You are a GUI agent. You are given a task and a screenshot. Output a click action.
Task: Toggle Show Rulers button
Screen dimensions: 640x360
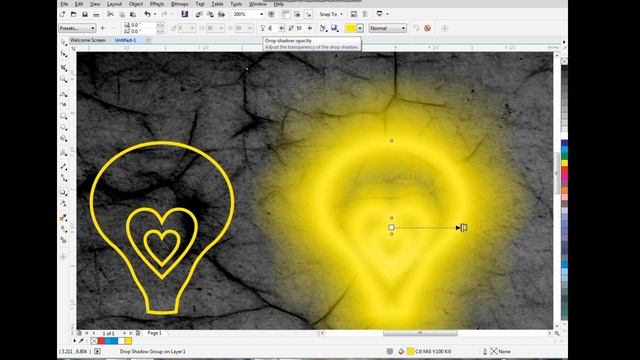pos(286,14)
